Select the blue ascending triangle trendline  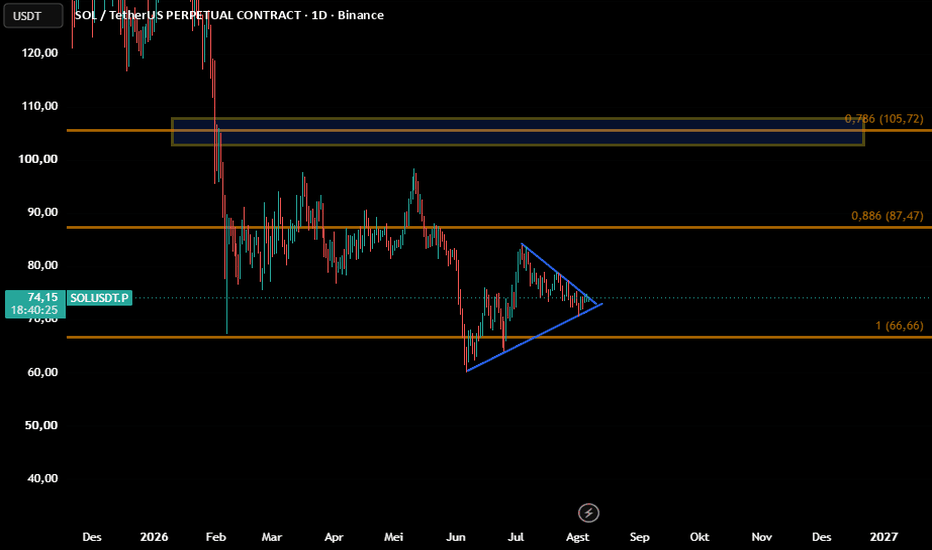535,337
